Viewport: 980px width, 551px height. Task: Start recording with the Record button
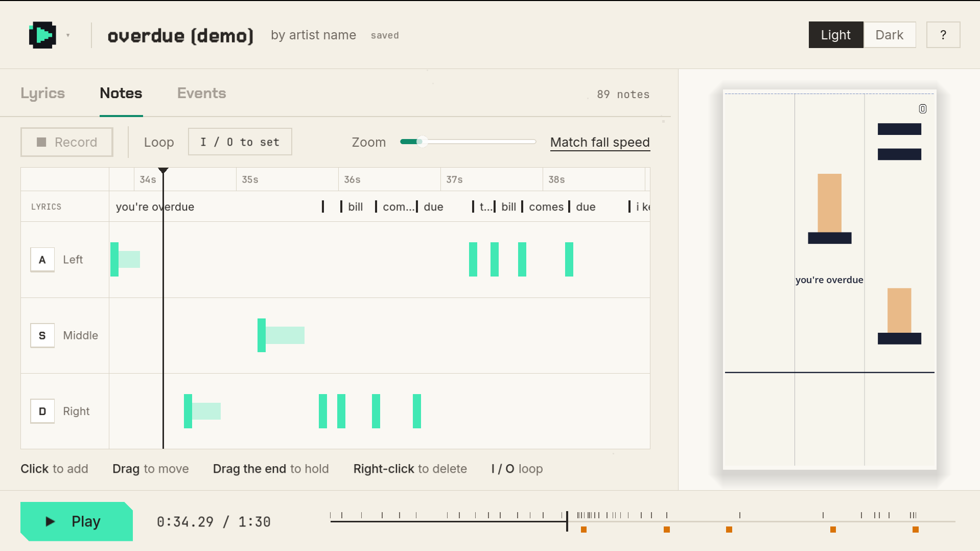[67, 142]
